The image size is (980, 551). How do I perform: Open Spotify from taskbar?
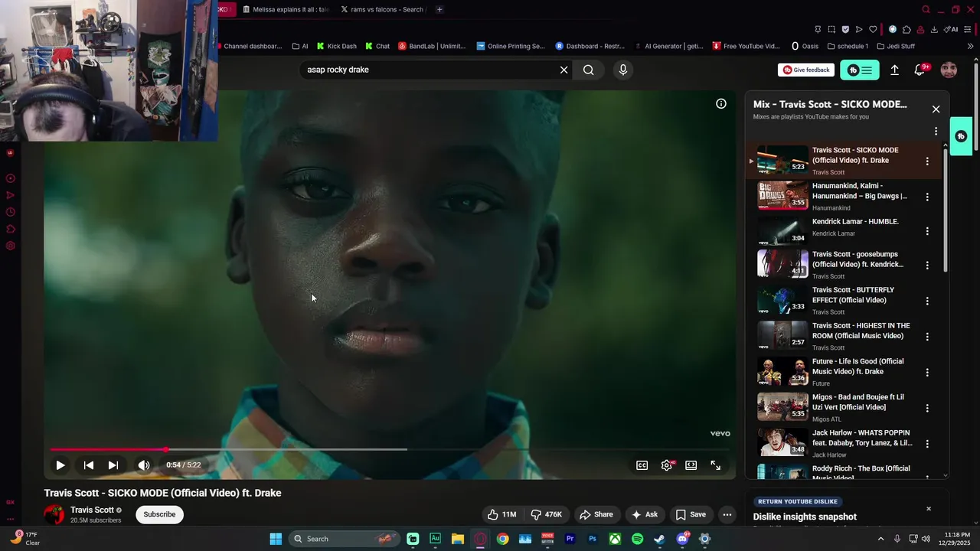pyautogui.click(x=637, y=539)
